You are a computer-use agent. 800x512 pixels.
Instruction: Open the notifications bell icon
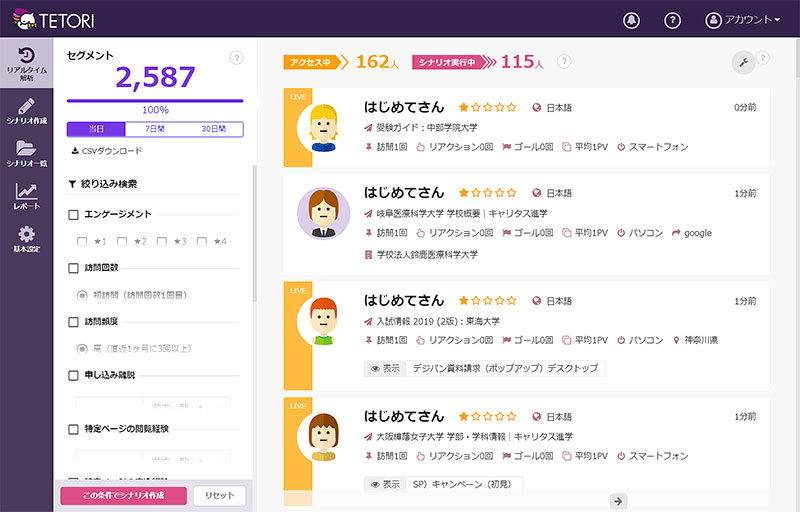pyautogui.click(x=631, y=20)
